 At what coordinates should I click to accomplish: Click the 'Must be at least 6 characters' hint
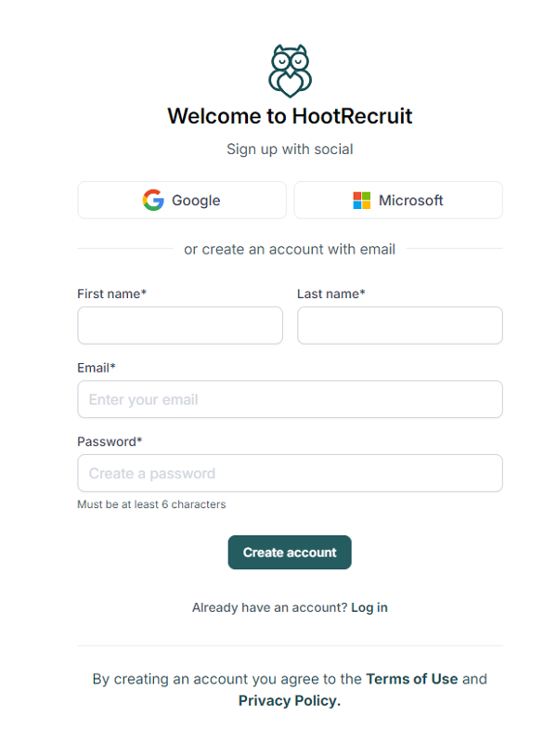(x=151, y=504)
